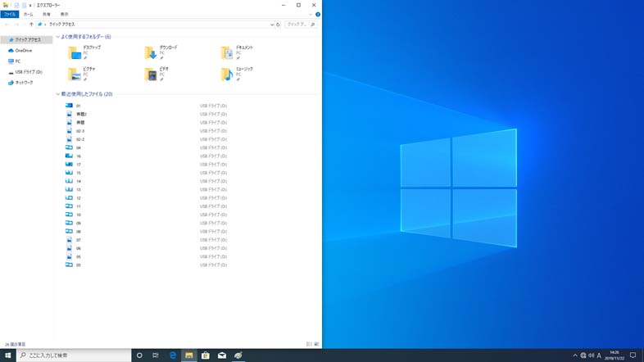This screenshot has height=362, width=644.
Task: Open the 表示 (View) ribbon tab
Action: (x=65, y=15)
